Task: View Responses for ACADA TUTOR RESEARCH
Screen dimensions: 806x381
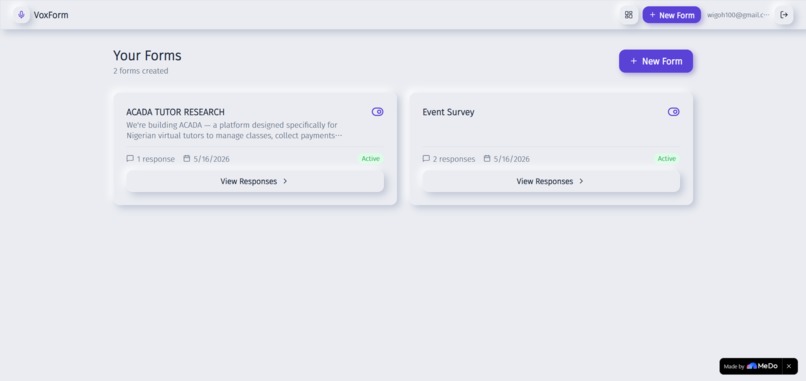Action: [255, 182]
